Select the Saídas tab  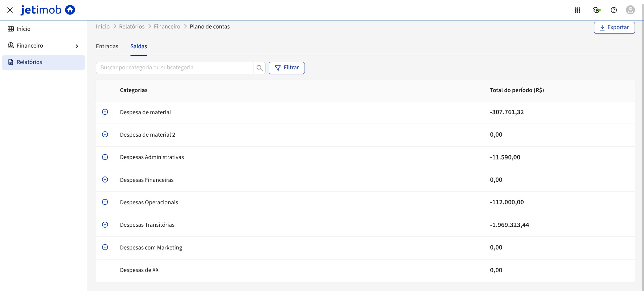139,47
